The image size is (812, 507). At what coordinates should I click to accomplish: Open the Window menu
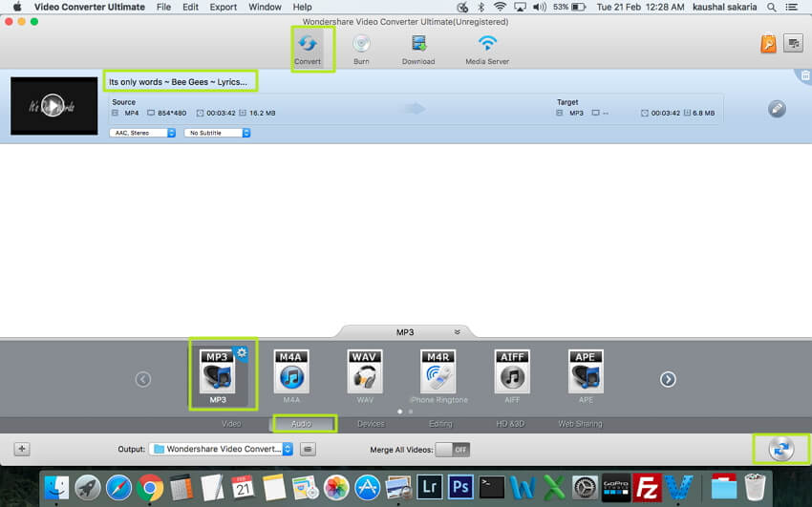click(265, 8)
